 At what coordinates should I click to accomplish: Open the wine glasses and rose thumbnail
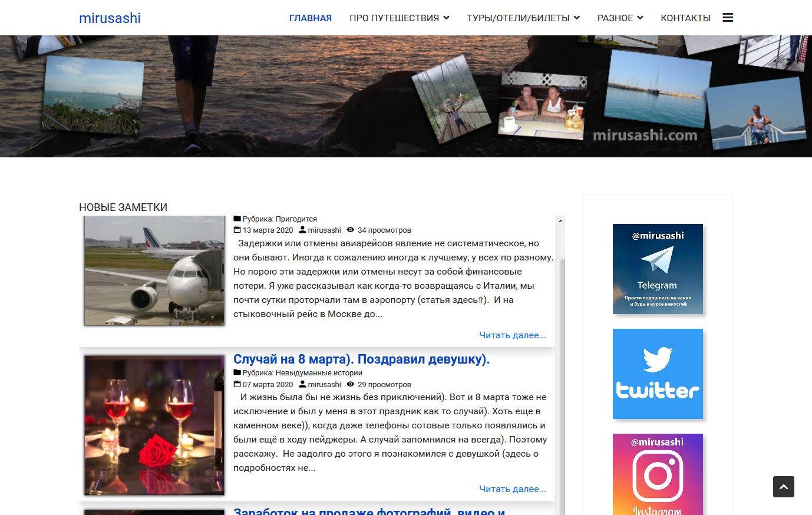pos(154,425)
